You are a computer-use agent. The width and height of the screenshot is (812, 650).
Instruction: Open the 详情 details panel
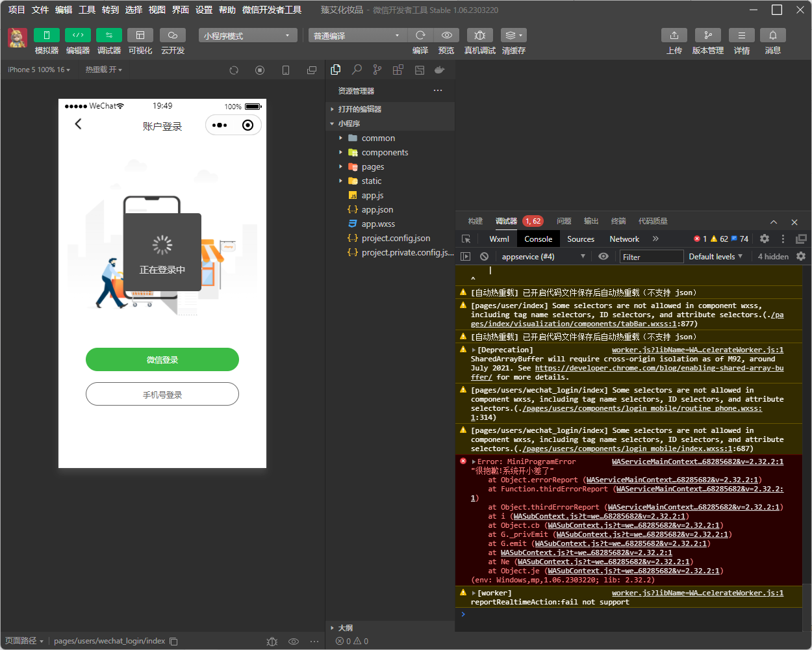[x=742, y=35]
